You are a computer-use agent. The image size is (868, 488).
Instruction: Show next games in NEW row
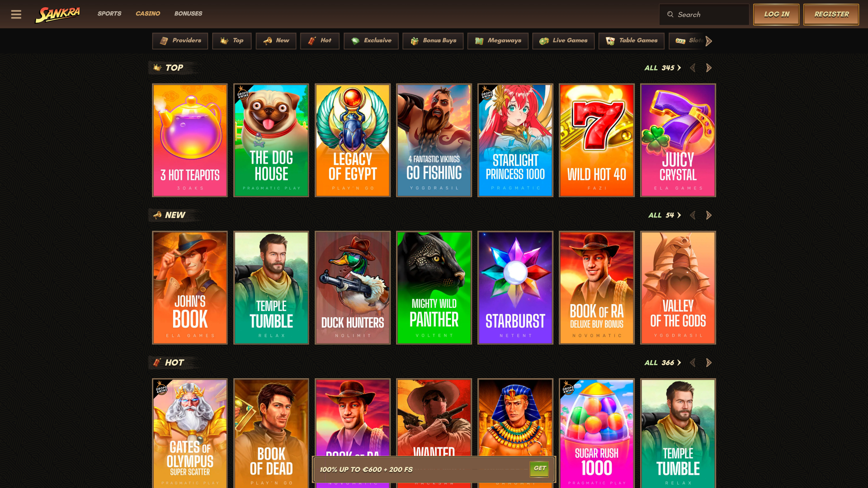tap(709, 215)
